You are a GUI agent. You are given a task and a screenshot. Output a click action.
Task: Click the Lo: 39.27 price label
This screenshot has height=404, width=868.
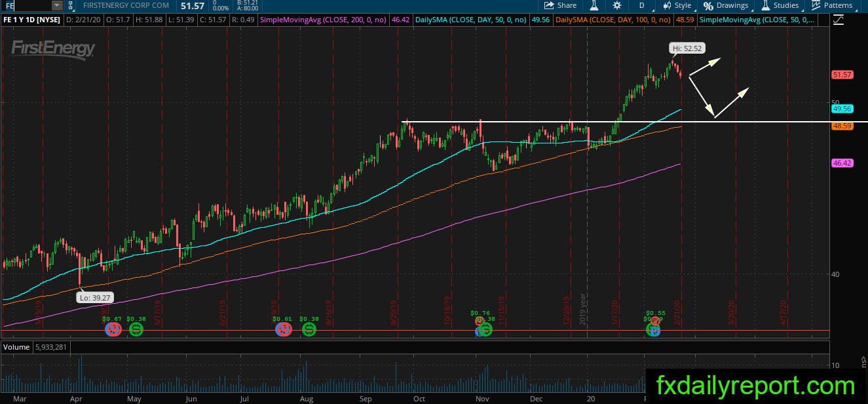[x=94, y=297]
